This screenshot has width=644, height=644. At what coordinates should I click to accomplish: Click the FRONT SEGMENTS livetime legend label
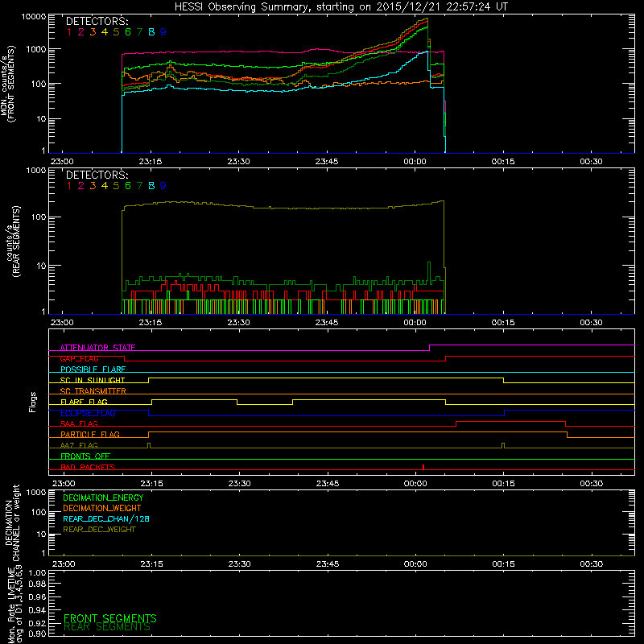(x=110, y=618)
